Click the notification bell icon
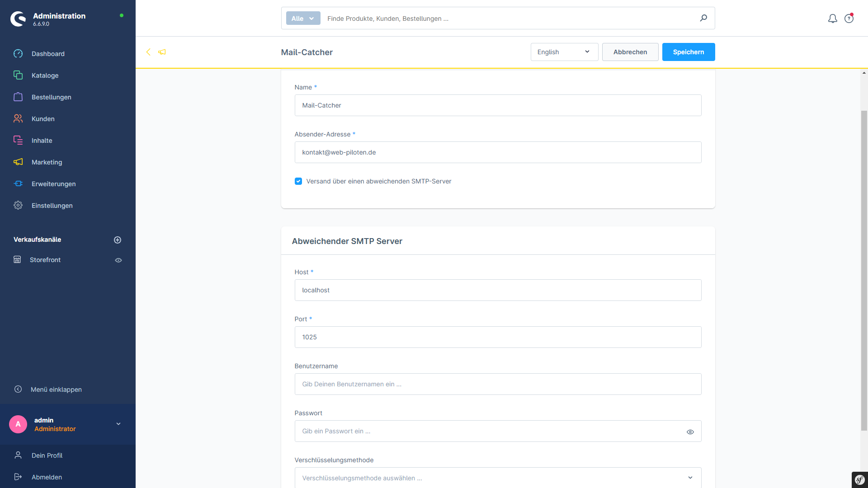 (x=832, y=19)
